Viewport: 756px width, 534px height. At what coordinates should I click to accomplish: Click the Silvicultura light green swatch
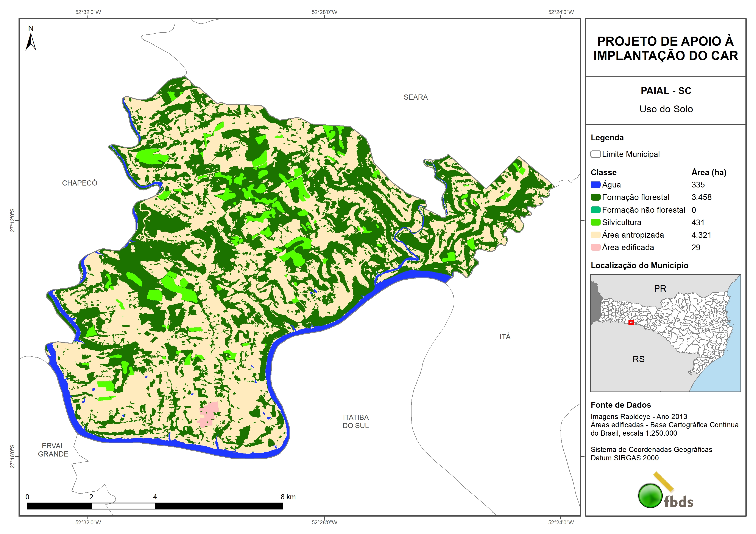tap(595, 222)
